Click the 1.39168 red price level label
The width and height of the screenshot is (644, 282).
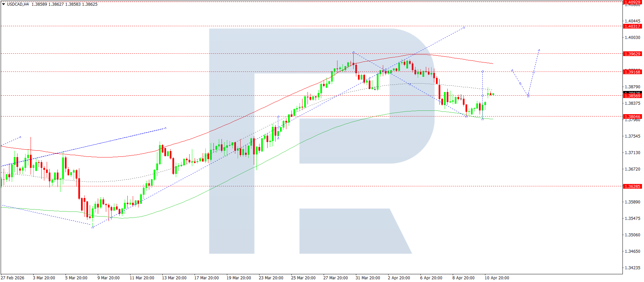coord(632,72)
